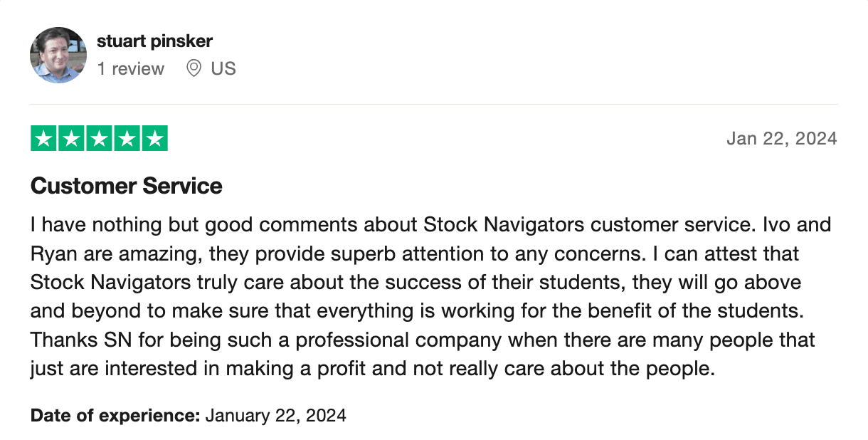Select the '1 review' count text
868x440 pixels.
pyautogui.click(x=131, y=69)
